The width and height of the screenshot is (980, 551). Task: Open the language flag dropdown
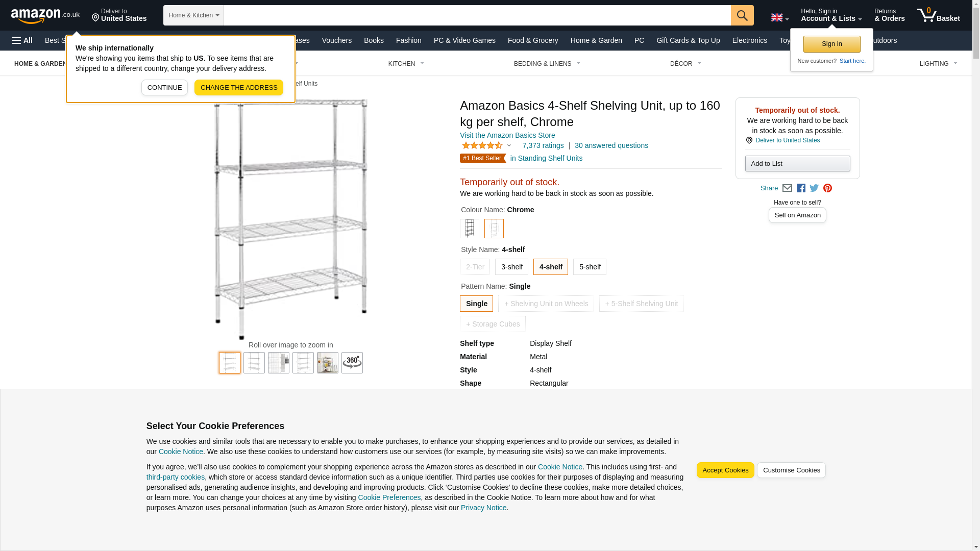click(x=779, y=17)
